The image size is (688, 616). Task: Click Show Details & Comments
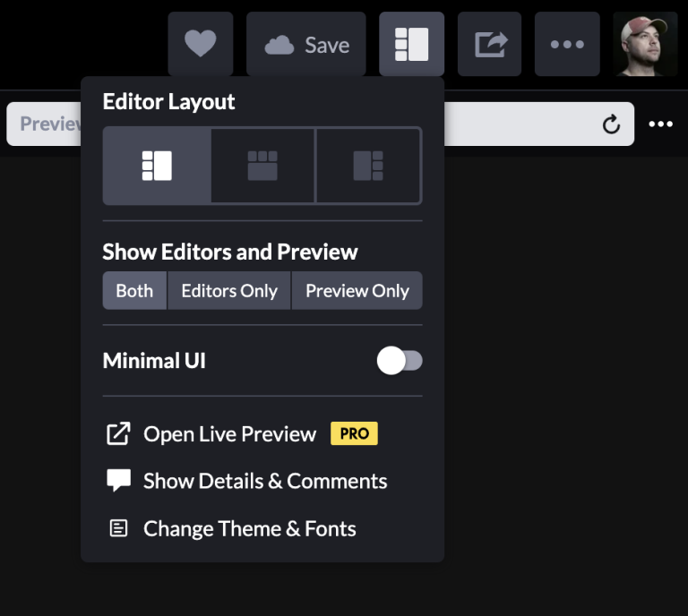[x=264, y=481]
